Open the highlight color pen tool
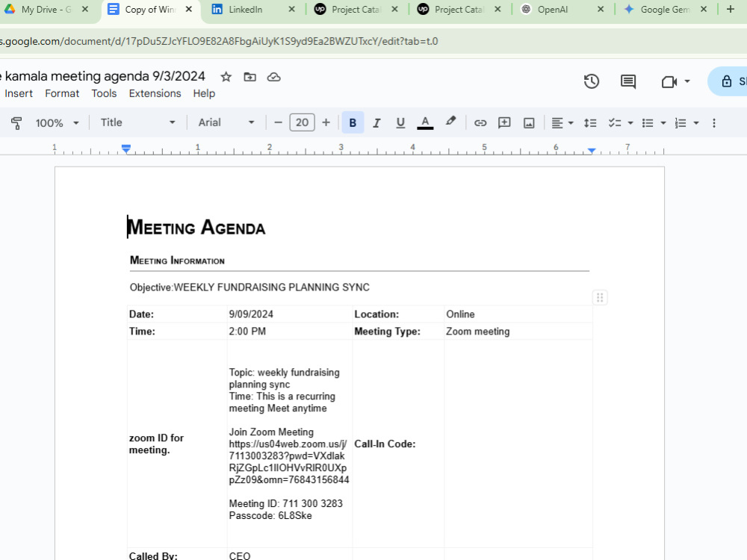 click(450, 122)
